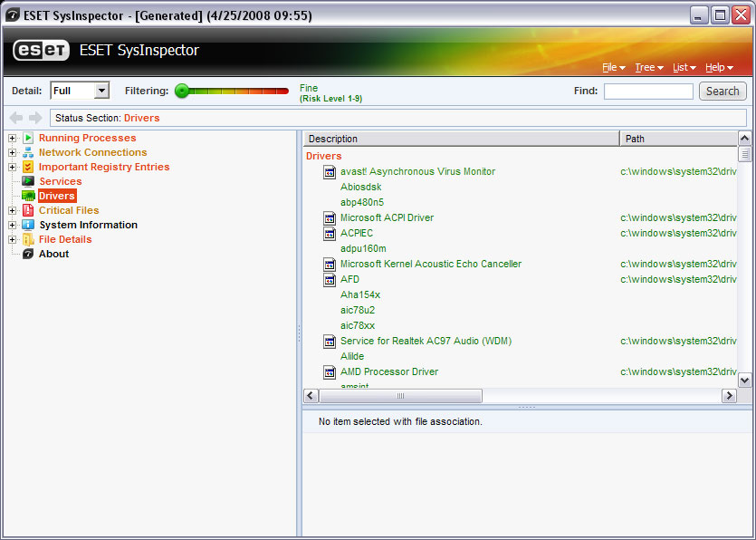756x540 pixels.
Task: Select the aic78u2 driver entry
Action: pos(358,311)
